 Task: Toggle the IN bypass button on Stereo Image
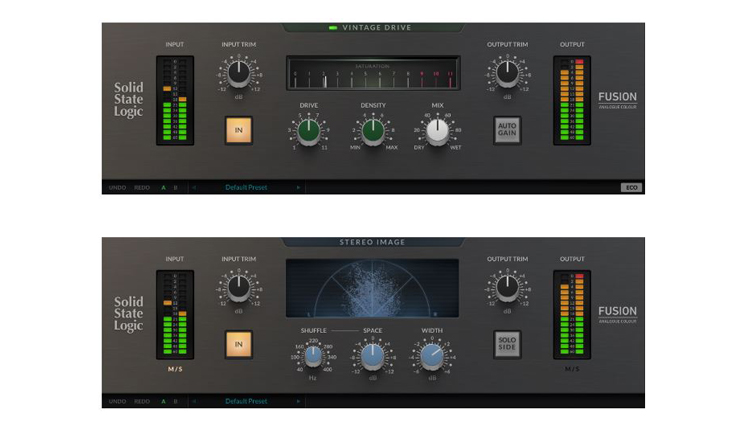(x=239, y=344)
